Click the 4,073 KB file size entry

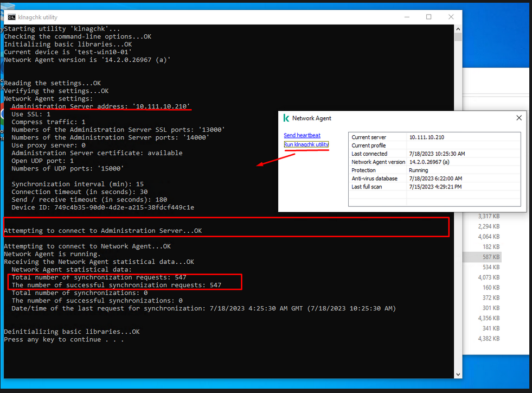click(x=489, y=277)
